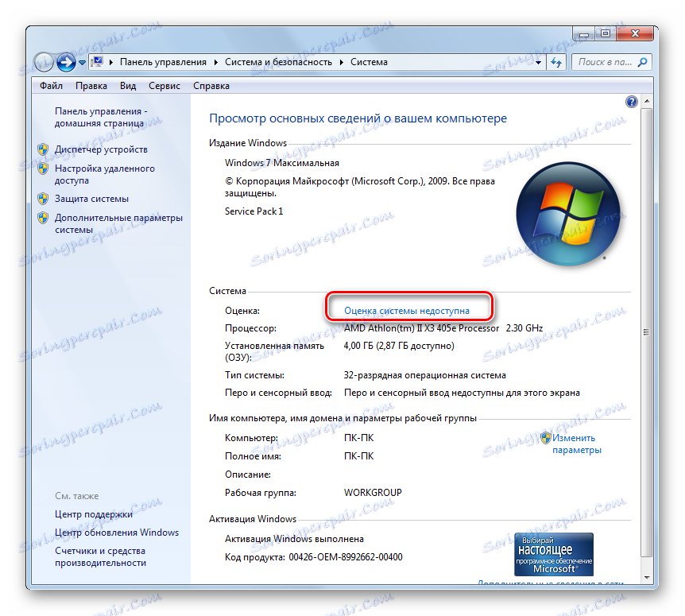Click shield icon next to Изменить параметры
The height and width of the screenshot is (616, 685).
[x=546, y=438]
